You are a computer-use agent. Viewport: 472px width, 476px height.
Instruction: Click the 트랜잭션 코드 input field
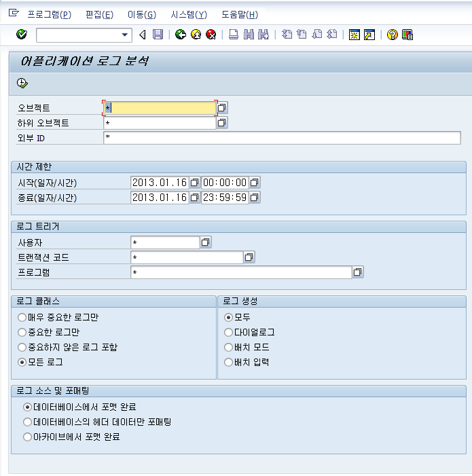[x=187, y=257]
